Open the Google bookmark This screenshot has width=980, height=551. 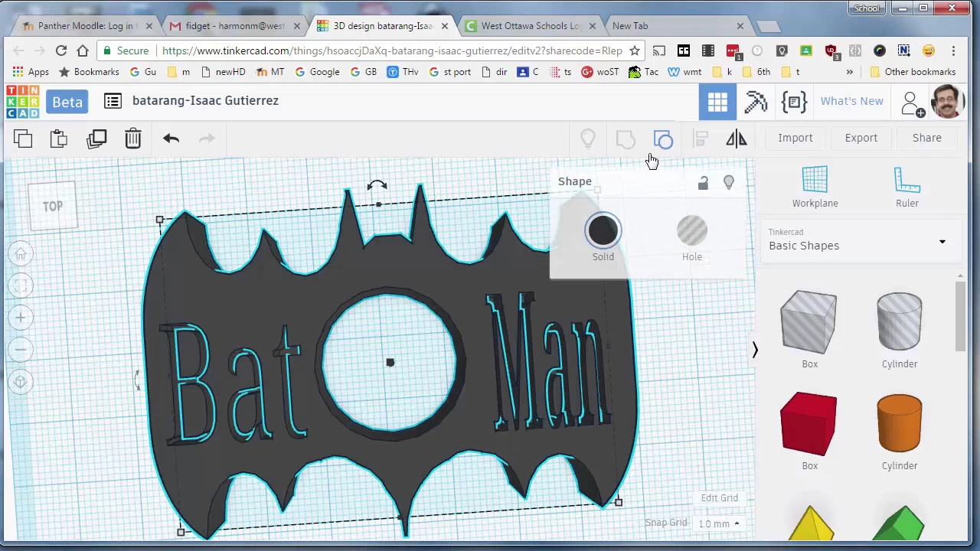(317, 72)
